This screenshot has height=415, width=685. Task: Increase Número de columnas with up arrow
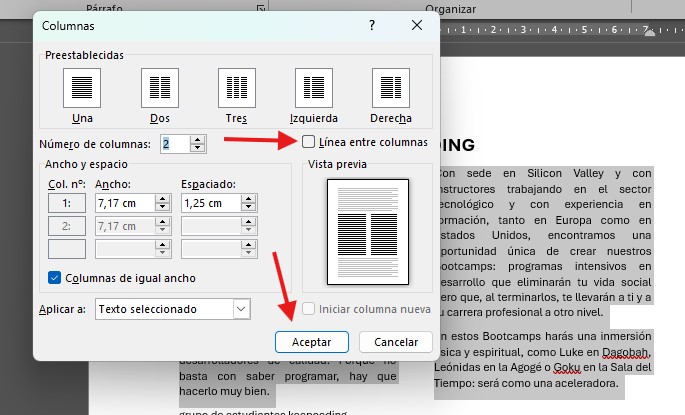click(198, 140)
